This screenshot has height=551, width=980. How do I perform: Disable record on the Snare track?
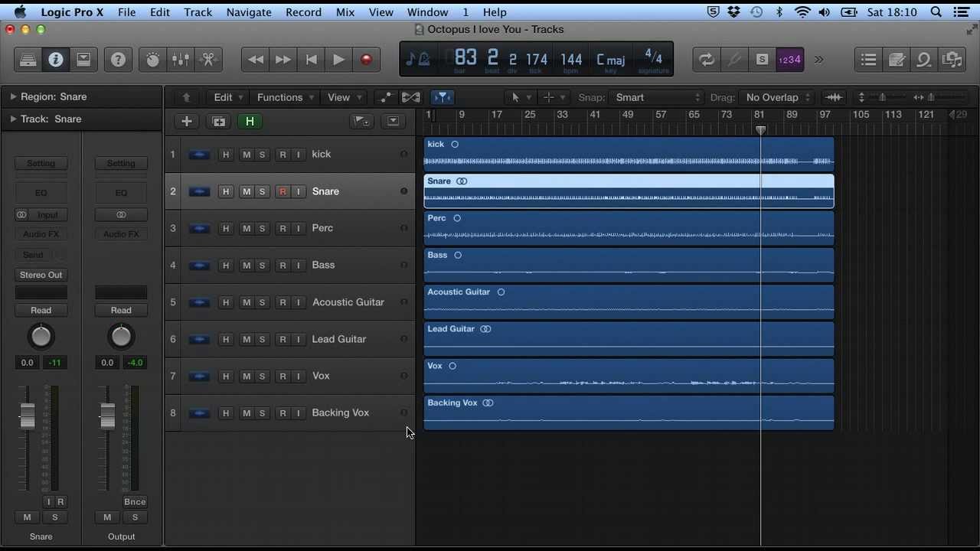pyautogui.click(x=283, y=191)
